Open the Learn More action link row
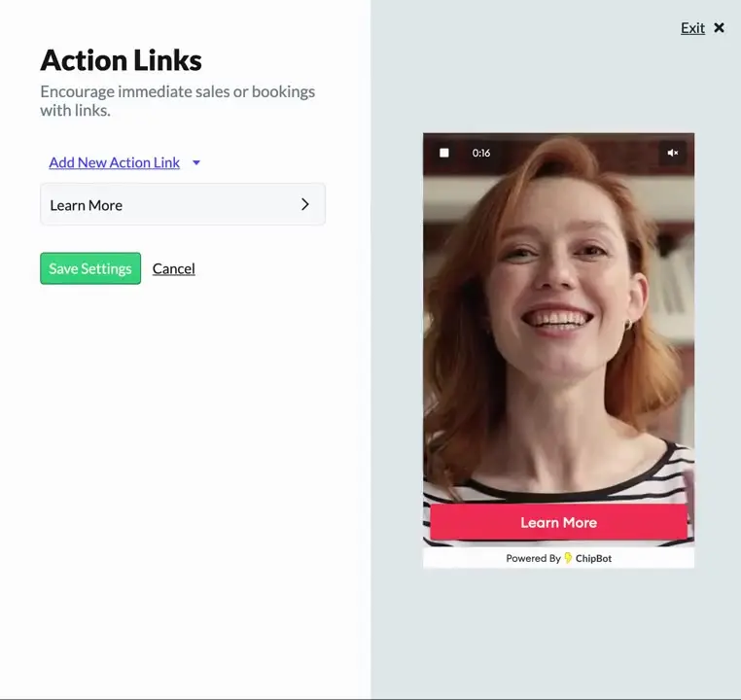This screenshot has width=741, height=700. click(x=182, y=205)
